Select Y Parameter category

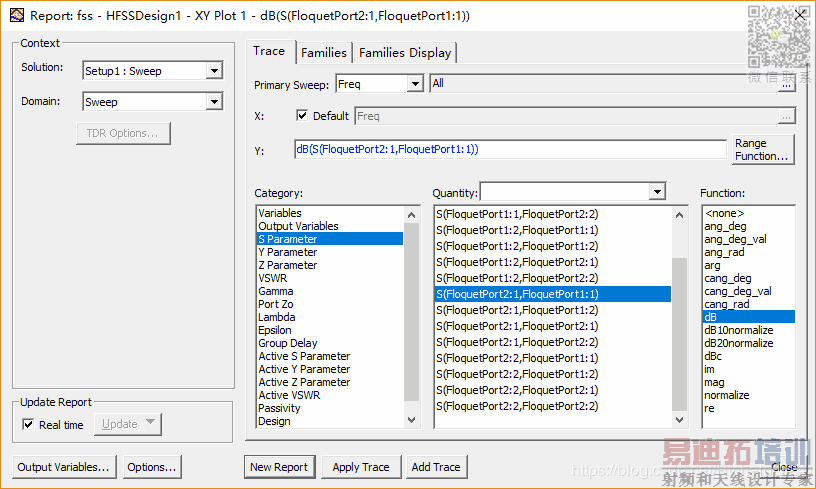287,252
